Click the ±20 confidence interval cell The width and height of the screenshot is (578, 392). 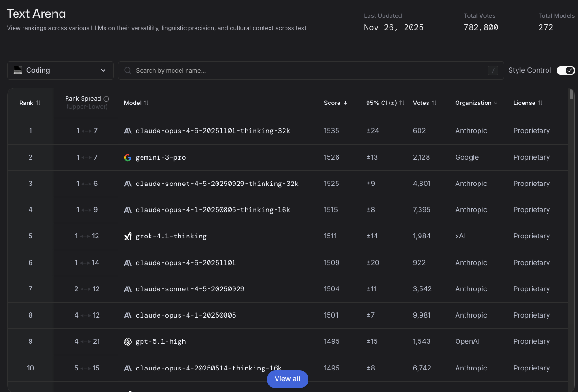pos(373,263)
